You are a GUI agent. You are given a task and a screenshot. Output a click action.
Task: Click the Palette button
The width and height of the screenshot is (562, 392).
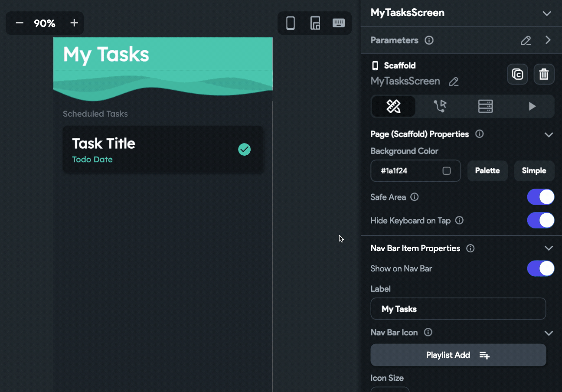[487, 170]
